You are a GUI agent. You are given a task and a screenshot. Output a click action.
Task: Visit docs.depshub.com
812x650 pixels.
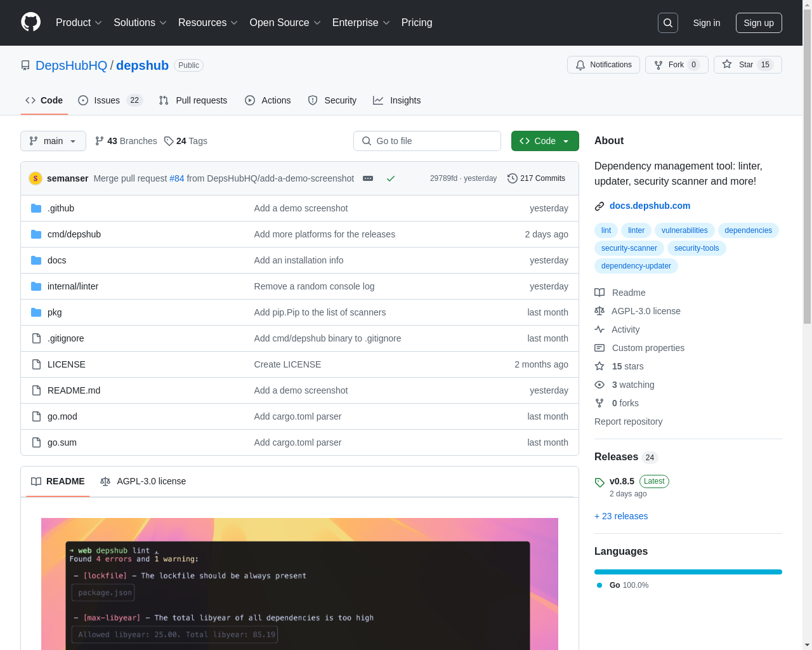[650, 206]
